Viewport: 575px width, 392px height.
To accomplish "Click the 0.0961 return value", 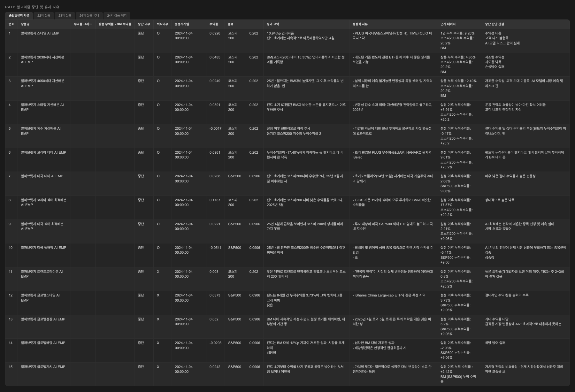I will click(x=215, y=152).
